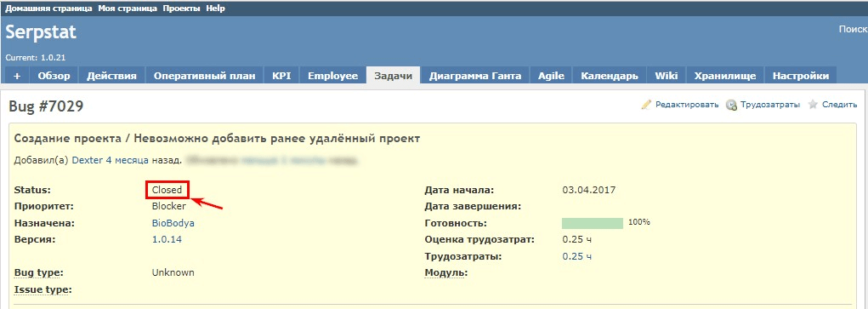Click the Модуль field label
This screenshot has height=309, width=868.
(x=446, y=273)
